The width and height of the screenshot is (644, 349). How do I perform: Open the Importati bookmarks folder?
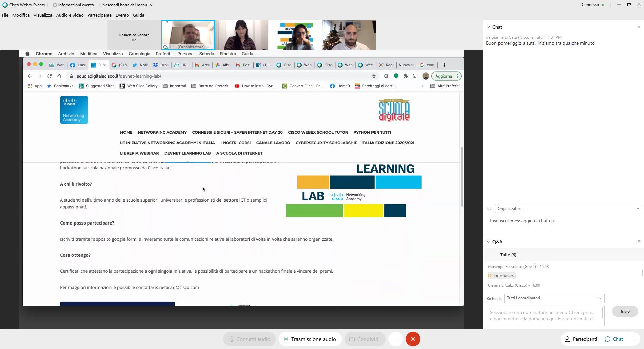174,86
